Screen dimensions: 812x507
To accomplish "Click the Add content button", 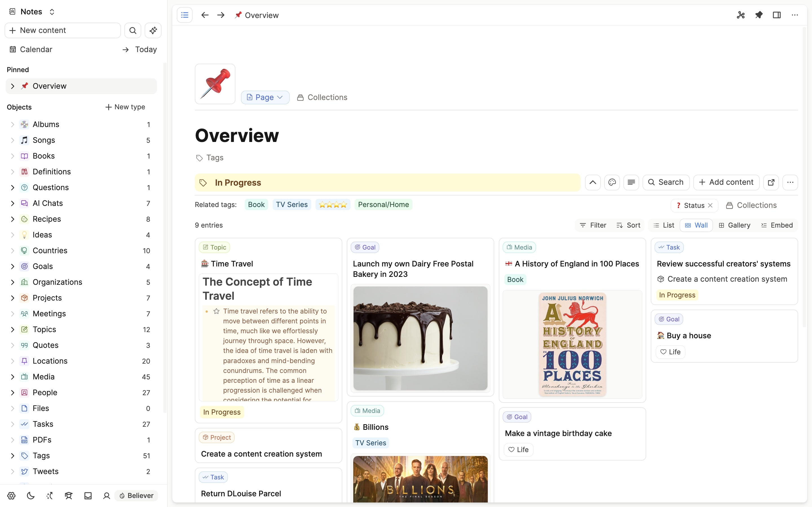I will coord(726,183).
